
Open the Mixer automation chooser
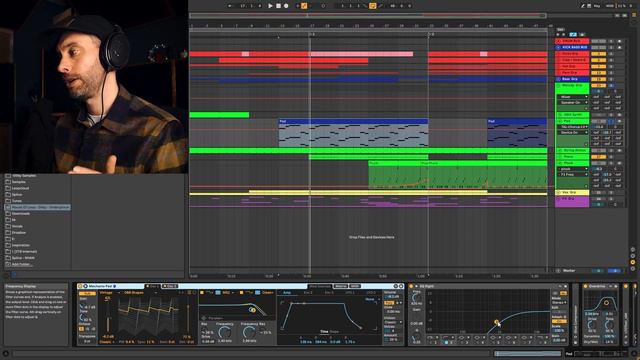tap(573, 97)
